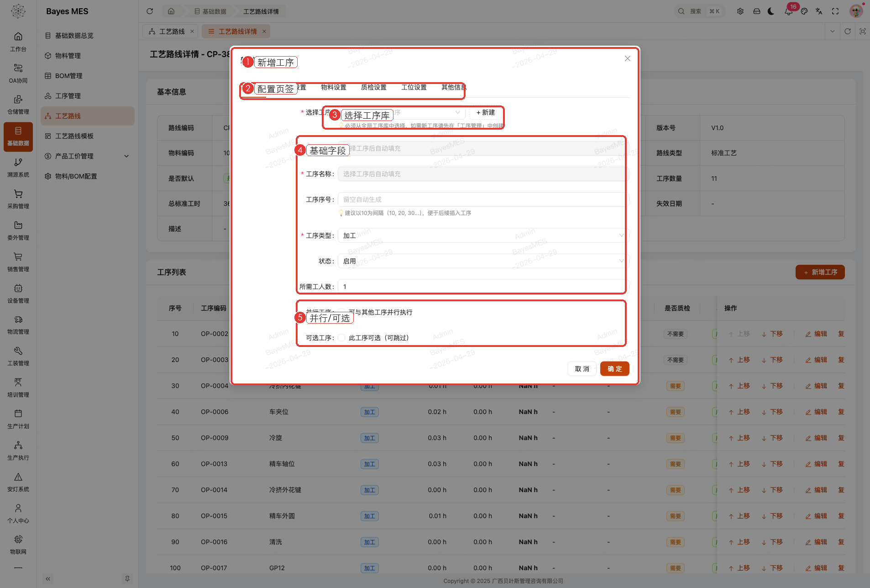
Task: Click the refresh icon on the tab bar
Action: coord(848,31)
